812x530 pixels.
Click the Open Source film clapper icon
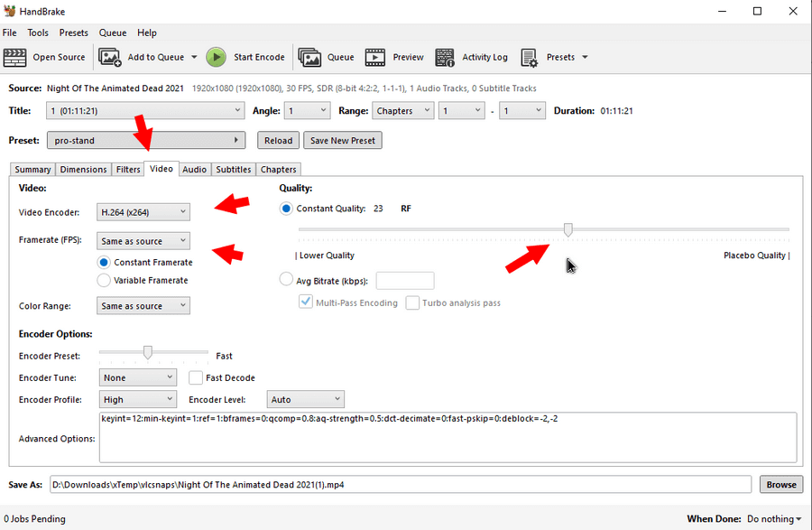point(15,58)
